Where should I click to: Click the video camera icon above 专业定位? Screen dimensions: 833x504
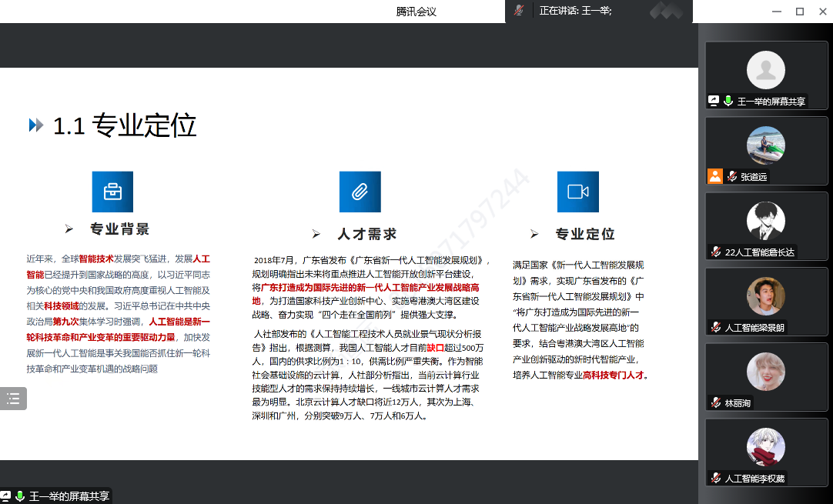[577, 192]
